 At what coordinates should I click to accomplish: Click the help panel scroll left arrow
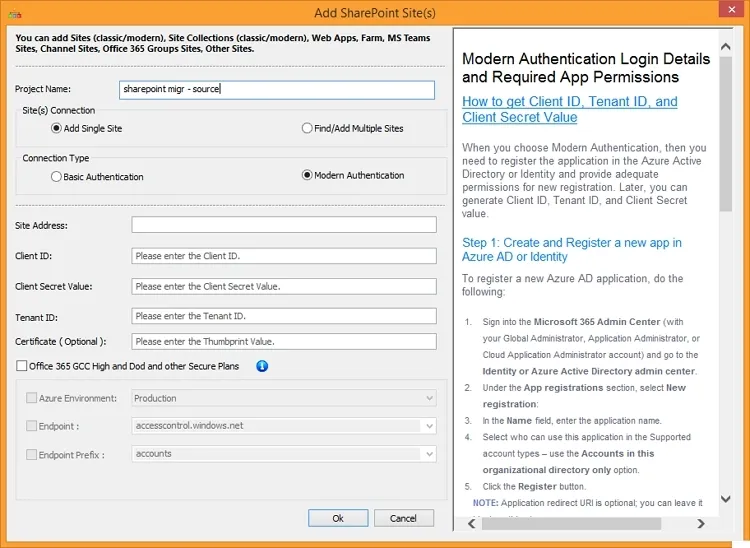click(472, 524)
